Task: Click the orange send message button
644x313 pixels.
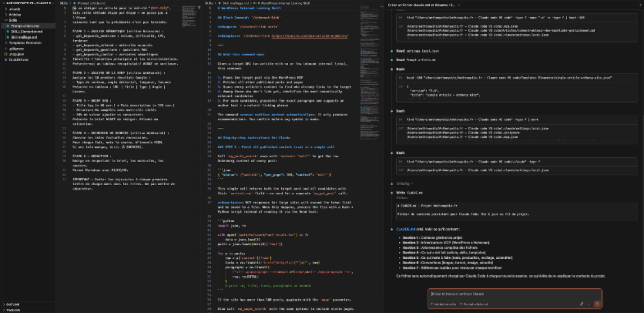Action: coord(597,303)
